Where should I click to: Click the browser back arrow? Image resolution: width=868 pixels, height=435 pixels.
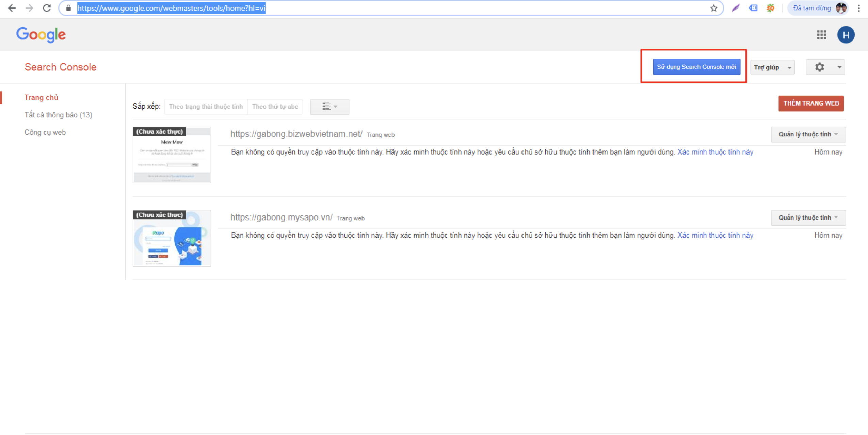(x=12, y=8)
